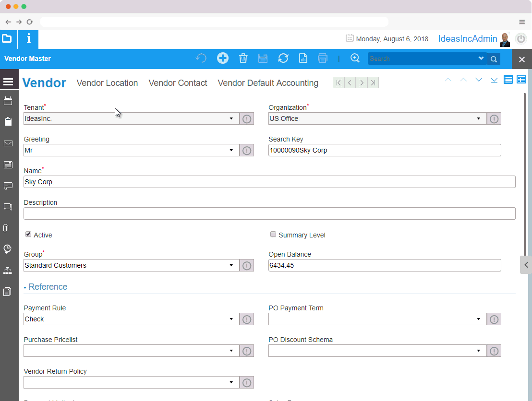Open the hamburger menu in left sidebar
The width and height of the screenshot is (532, 401).
8,82
